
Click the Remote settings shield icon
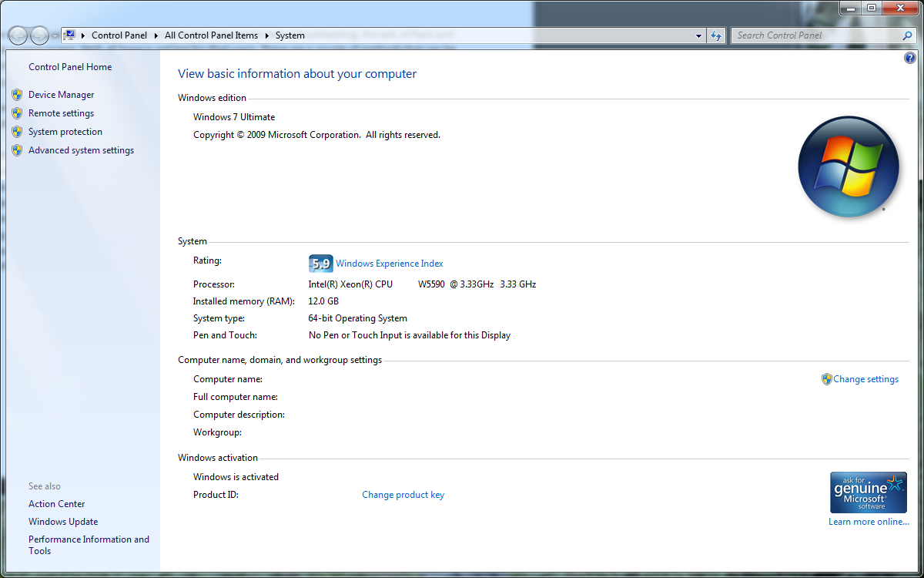17,113
